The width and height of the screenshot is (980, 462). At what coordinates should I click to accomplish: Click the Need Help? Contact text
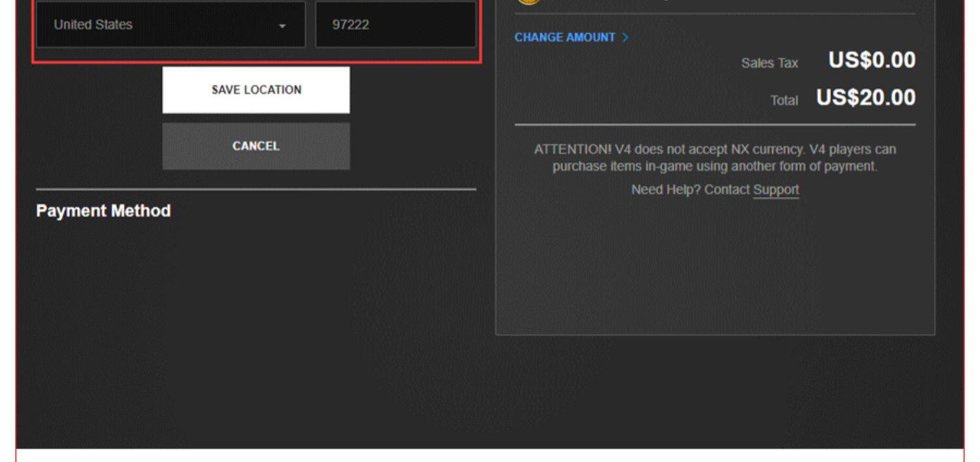691,190
